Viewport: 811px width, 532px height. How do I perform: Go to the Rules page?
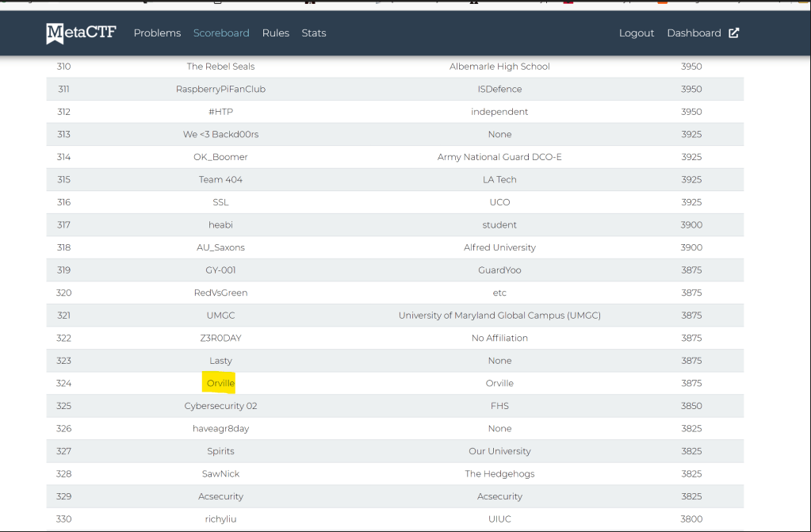pos(275,33)
